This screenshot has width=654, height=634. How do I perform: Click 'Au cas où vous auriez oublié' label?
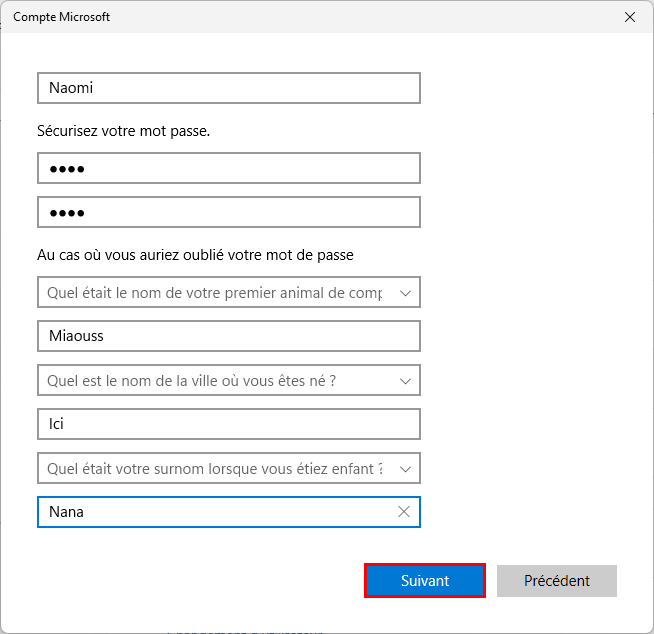(195, 254)
